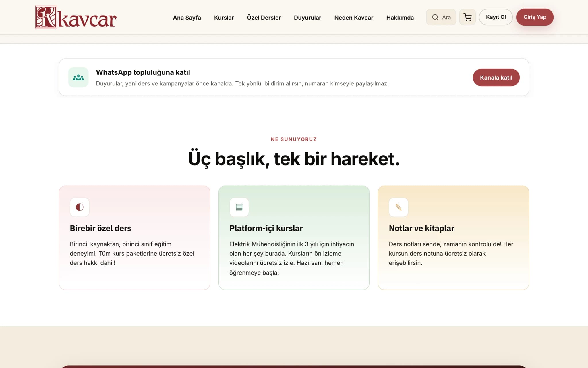This screenshot has width=588, height=368.
Task: Click the Giriş Yap button
Action: point(535,17)
